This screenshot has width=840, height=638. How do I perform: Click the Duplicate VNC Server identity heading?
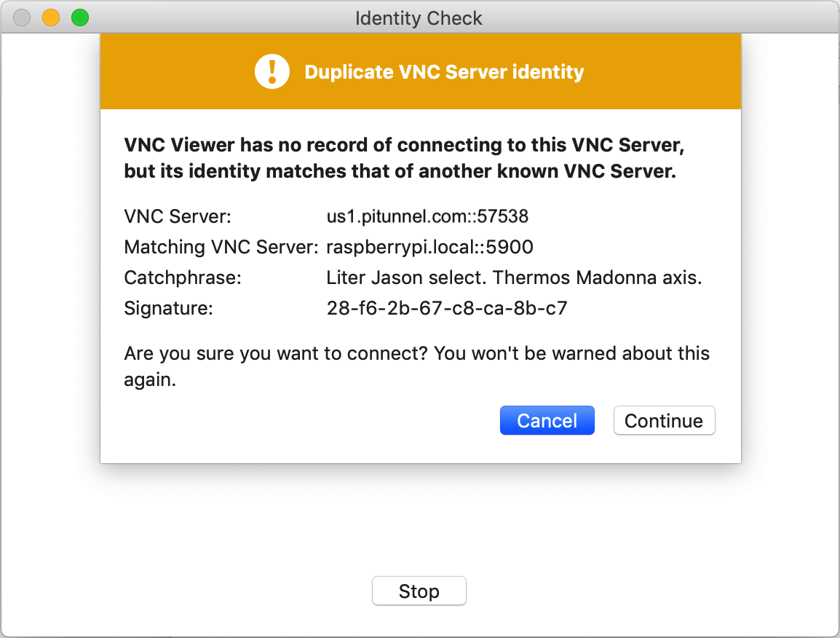444,72
